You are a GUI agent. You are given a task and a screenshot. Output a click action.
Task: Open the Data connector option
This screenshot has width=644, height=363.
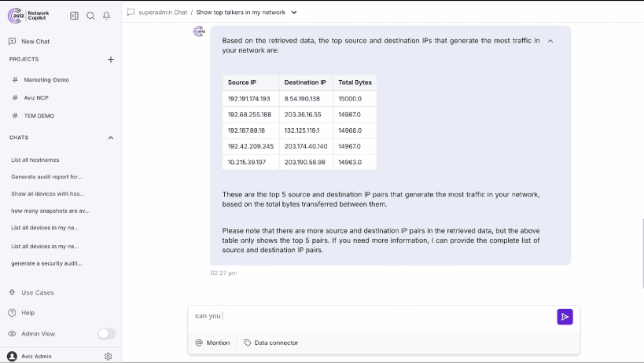pyautogui.click(x=271, y=343)
